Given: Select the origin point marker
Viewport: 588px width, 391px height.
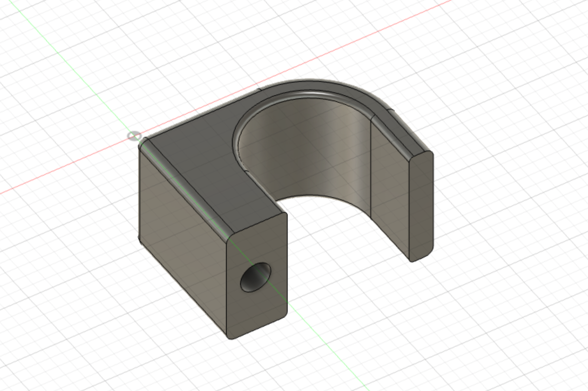Looking at the screenshot, I should [134, 136].
